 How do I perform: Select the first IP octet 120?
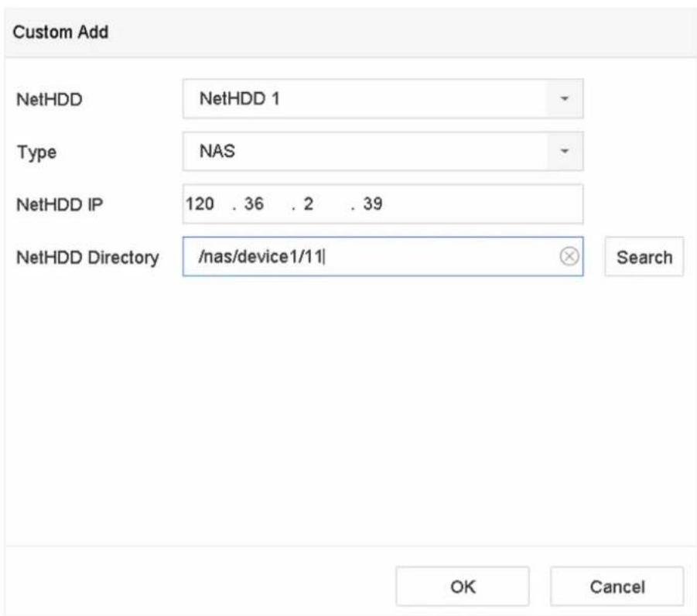[200, 204]
